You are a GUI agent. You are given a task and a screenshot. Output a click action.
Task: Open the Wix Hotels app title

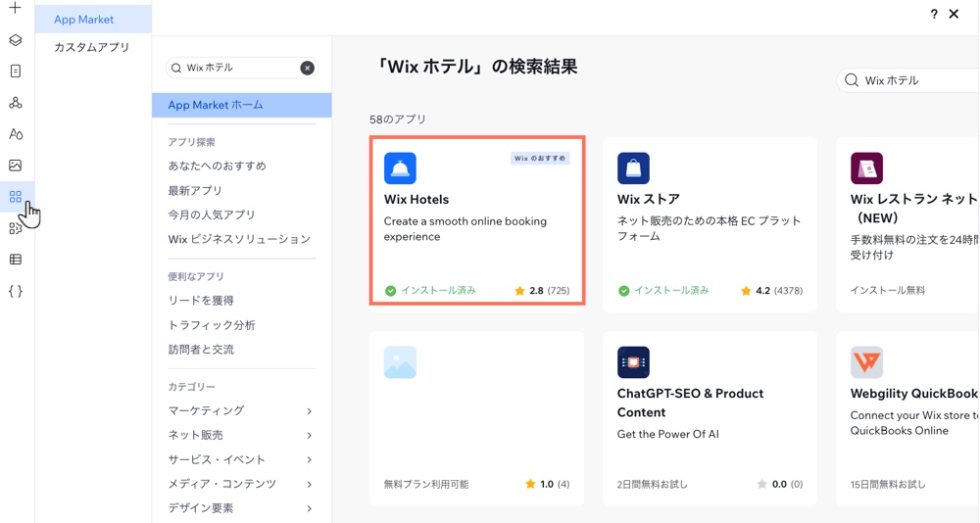click(x=416, y=200)
